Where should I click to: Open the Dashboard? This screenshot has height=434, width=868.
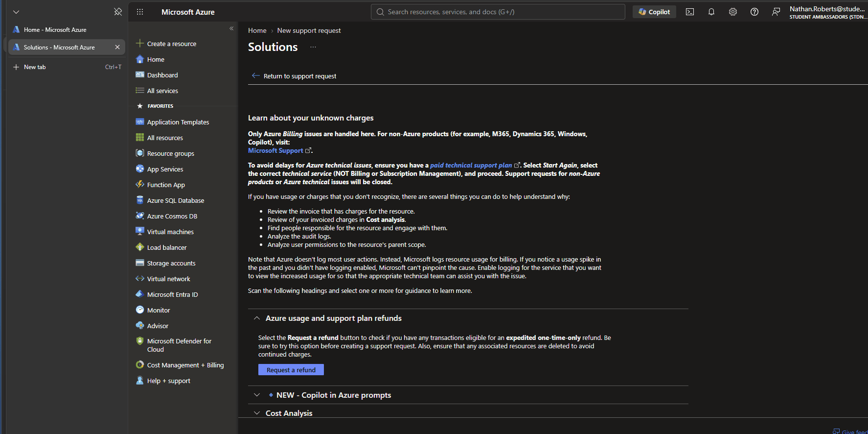[162, 75]
